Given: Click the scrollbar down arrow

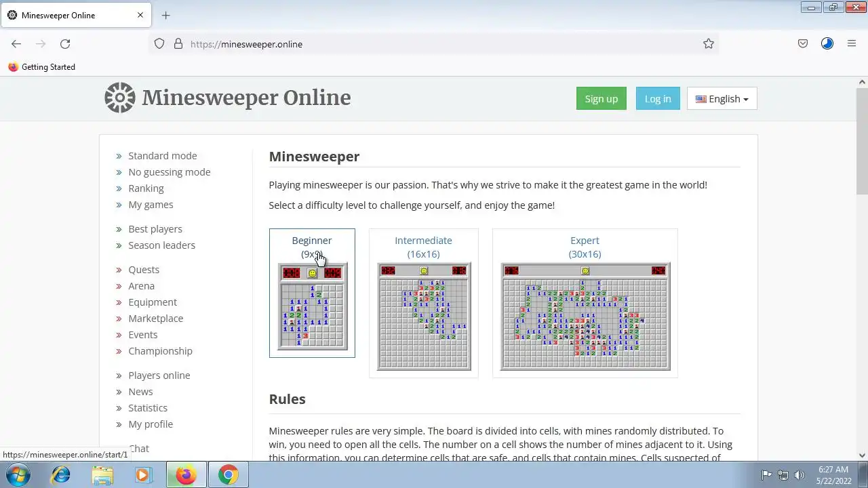Looking at the screenshot, I should pyautogui.click(x=862, y=455).
